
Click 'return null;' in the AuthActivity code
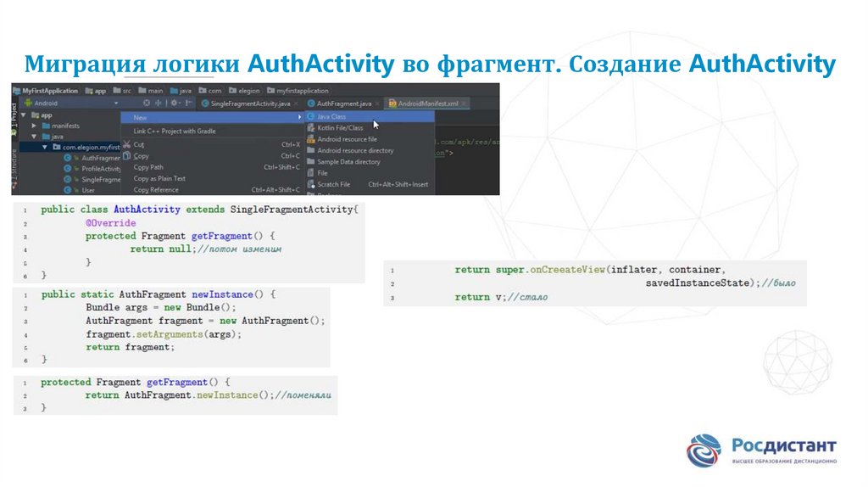tap(163, 249)
